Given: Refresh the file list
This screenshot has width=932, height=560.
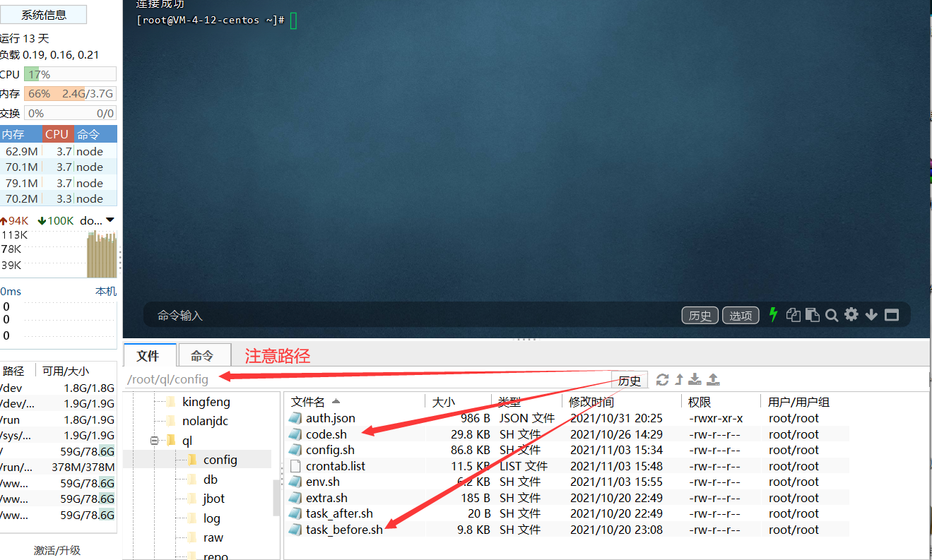Looking at the screenshot, I should point(662,380).
